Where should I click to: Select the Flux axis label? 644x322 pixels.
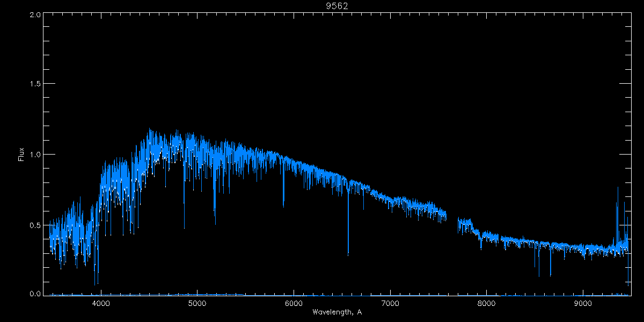point(21,154)
